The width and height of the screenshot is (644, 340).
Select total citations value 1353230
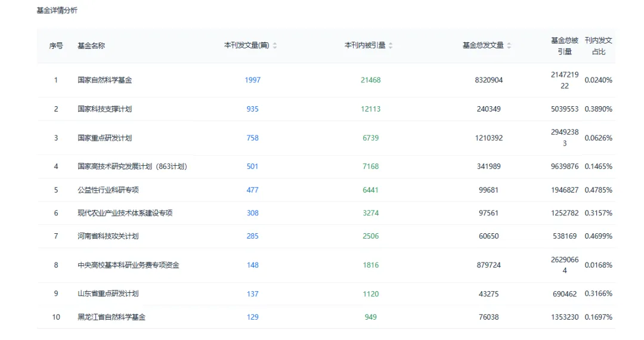coord(565,317)
